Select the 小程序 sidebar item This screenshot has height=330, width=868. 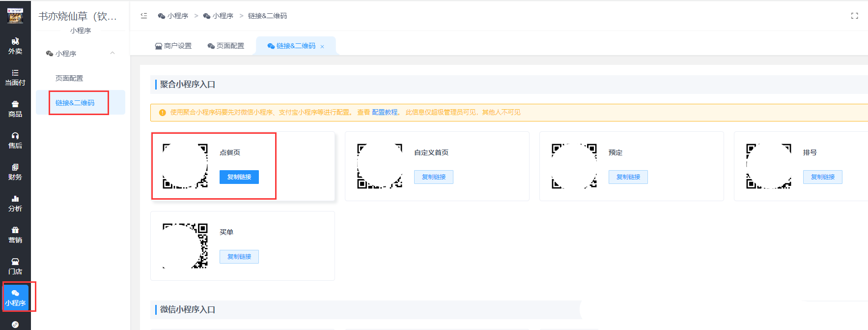coord(15,298)
